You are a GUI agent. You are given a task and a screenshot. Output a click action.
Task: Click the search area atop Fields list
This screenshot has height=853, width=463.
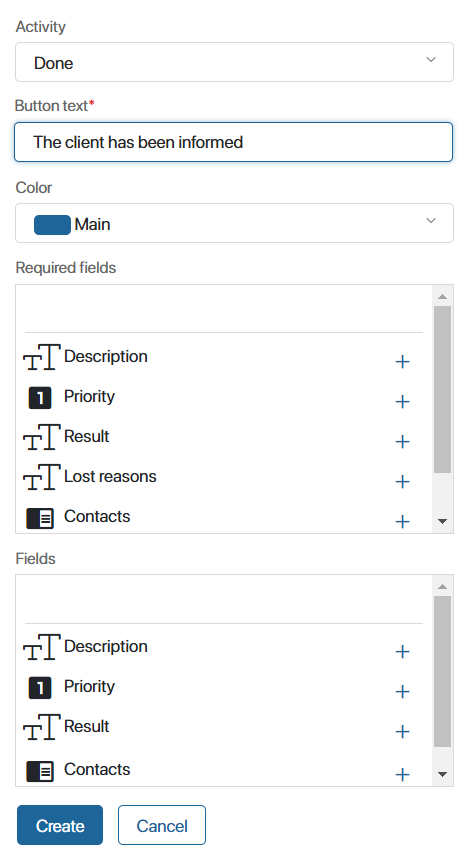point(224,601)
